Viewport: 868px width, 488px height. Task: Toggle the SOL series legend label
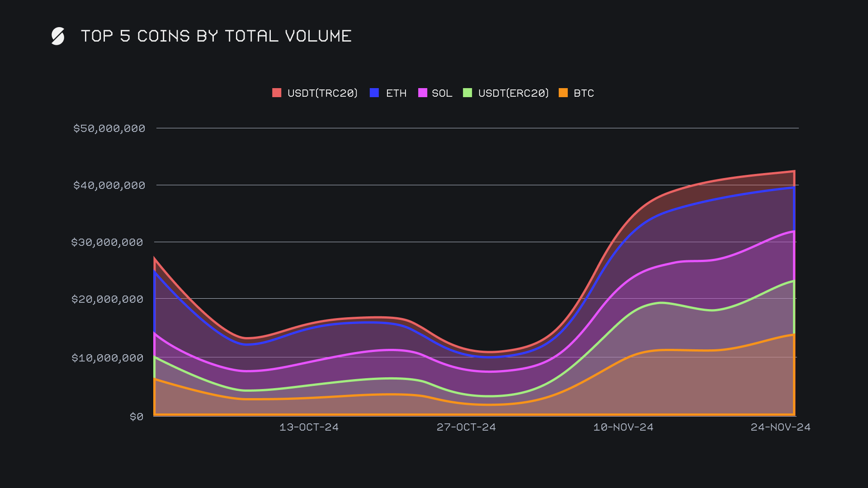point(442,93)
